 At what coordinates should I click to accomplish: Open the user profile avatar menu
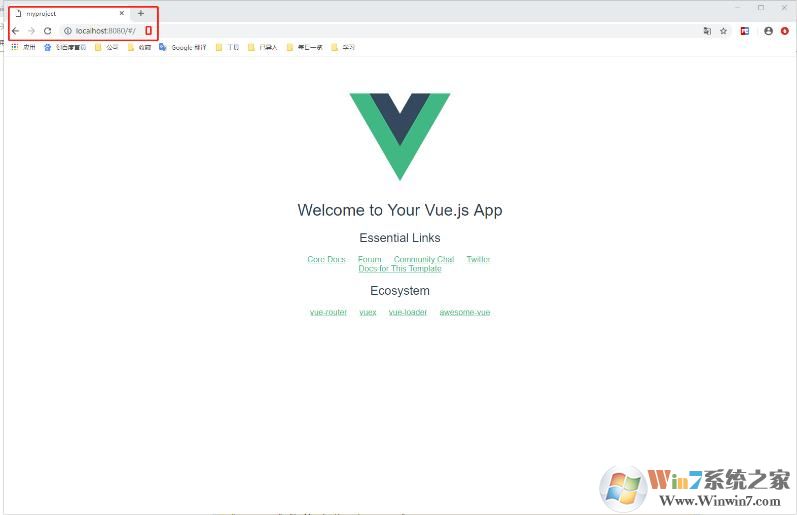tap(768, 31)
